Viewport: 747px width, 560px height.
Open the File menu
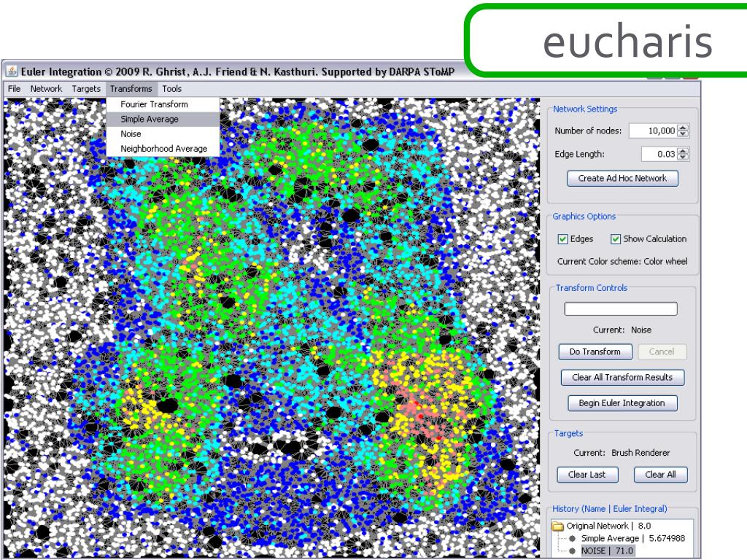[15, 88]
